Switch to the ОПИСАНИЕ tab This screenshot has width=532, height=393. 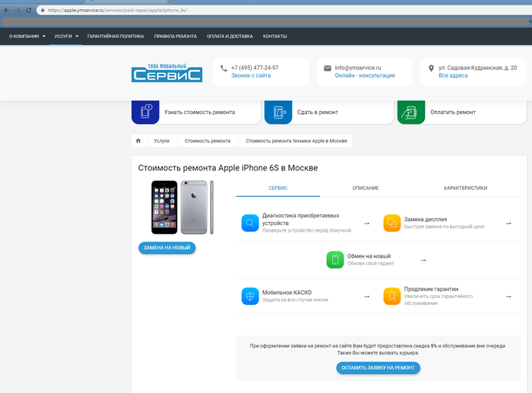366,188
